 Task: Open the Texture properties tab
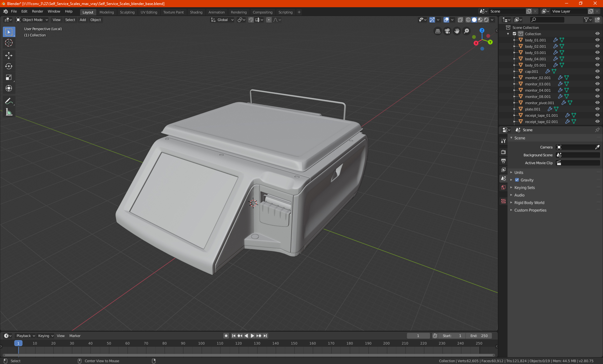tap(503, 201)
